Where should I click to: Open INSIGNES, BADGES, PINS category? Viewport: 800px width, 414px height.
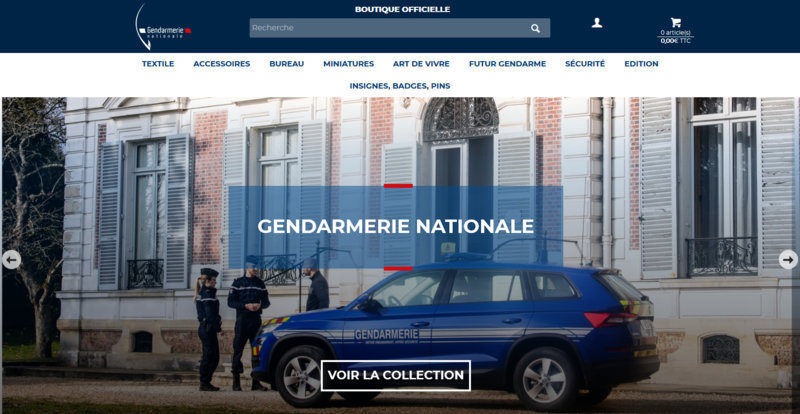399,86
